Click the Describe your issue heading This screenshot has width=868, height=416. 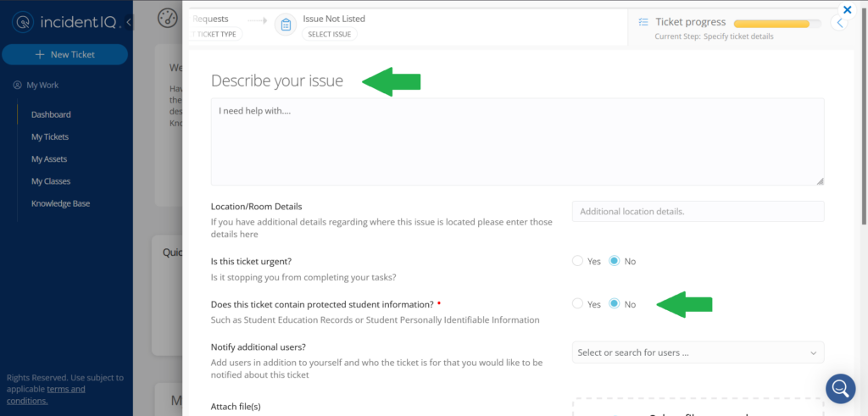pos(277,80)
